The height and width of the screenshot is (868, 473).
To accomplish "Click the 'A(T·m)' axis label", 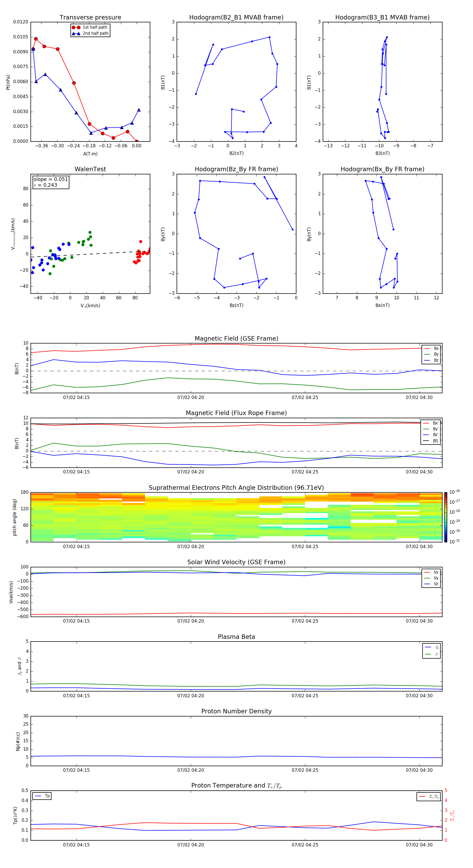I will pos(90,154).
